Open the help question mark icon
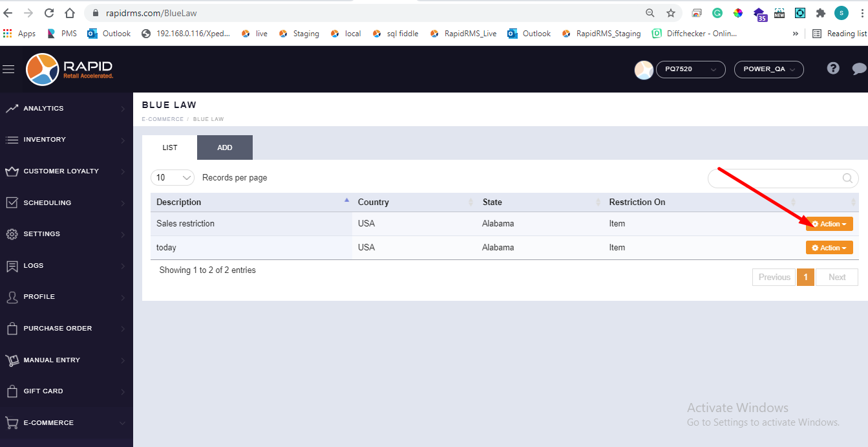This screenshot has height=447, width=868. (833, 69)
